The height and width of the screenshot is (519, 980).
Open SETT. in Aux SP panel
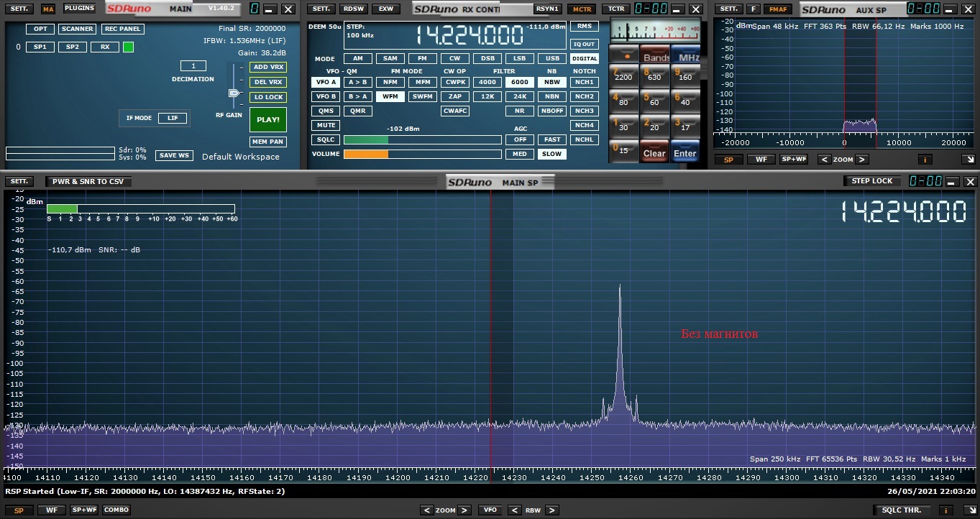[728, 9]
